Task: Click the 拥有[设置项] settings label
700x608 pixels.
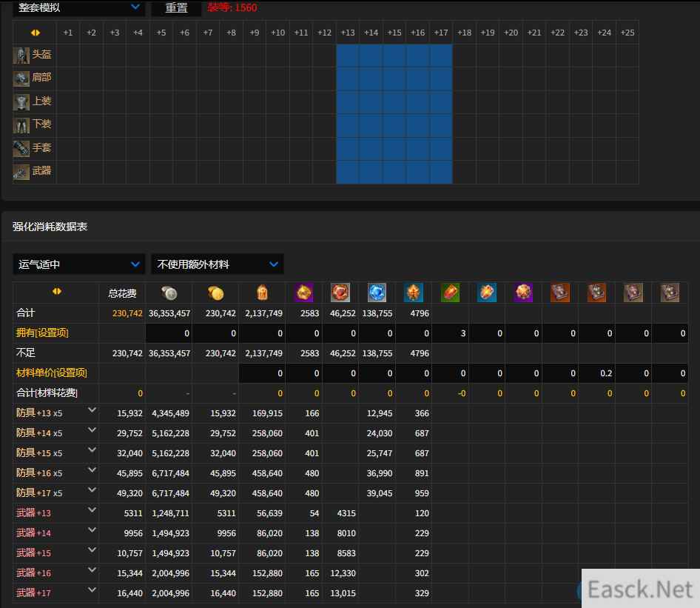Action: (42, 333)
